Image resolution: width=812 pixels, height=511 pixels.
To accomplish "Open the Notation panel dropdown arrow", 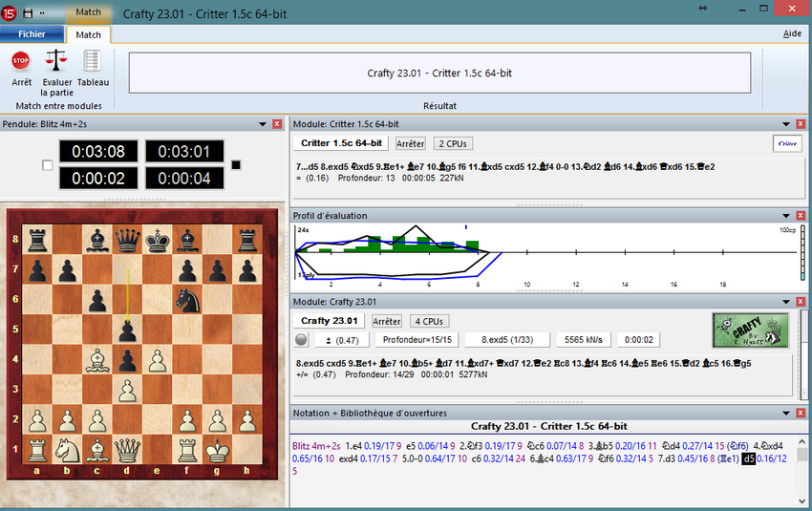I will pos(786,414).
